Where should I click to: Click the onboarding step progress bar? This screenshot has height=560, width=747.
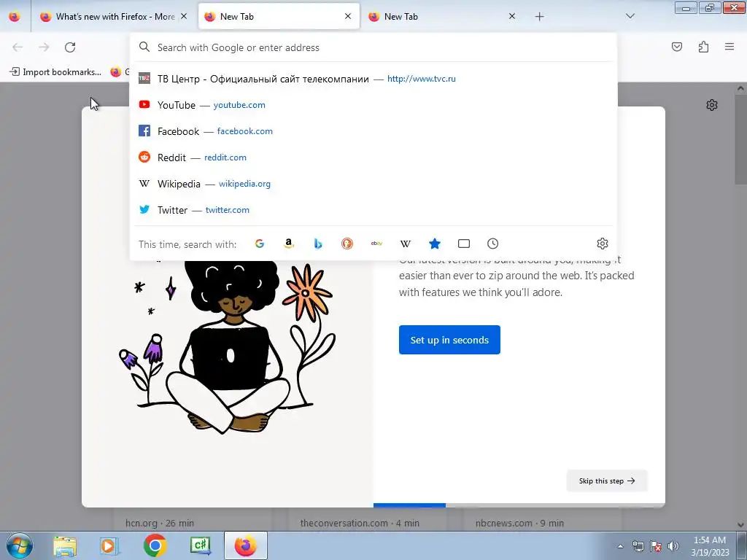pos(519,505)
